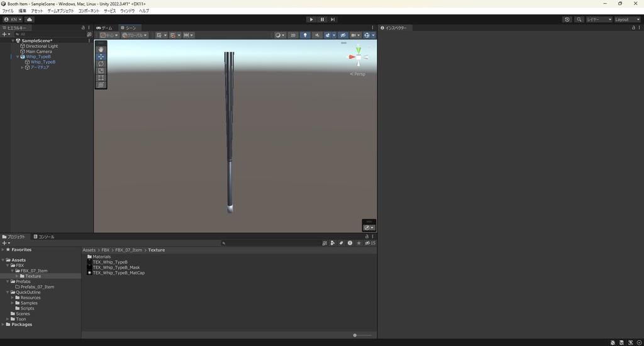The width and height of the screenshot is (644, 346).
Task: Open SampleScene row three-dot options
Action: click(89, 41)
